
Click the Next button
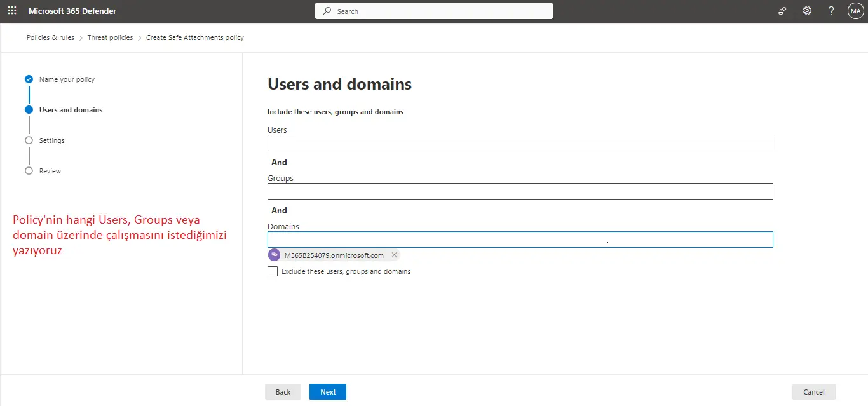click(x=327, y=392)
